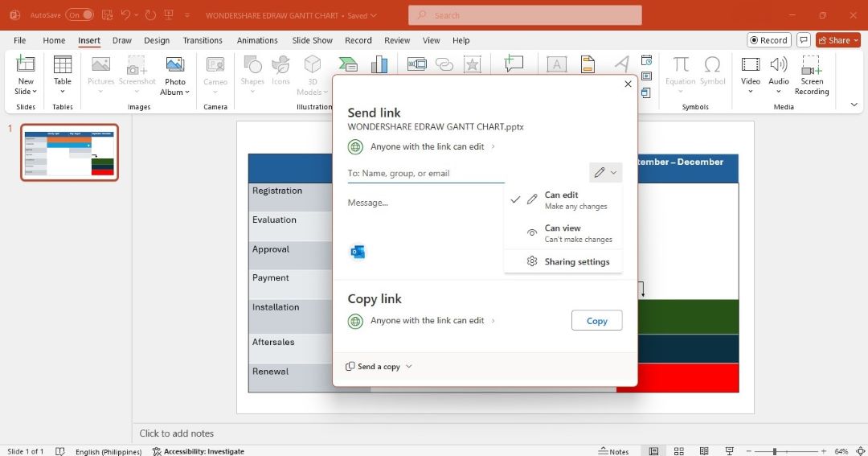
Task: Click the WordArt icon in ribbon
Action: [621, 64]
